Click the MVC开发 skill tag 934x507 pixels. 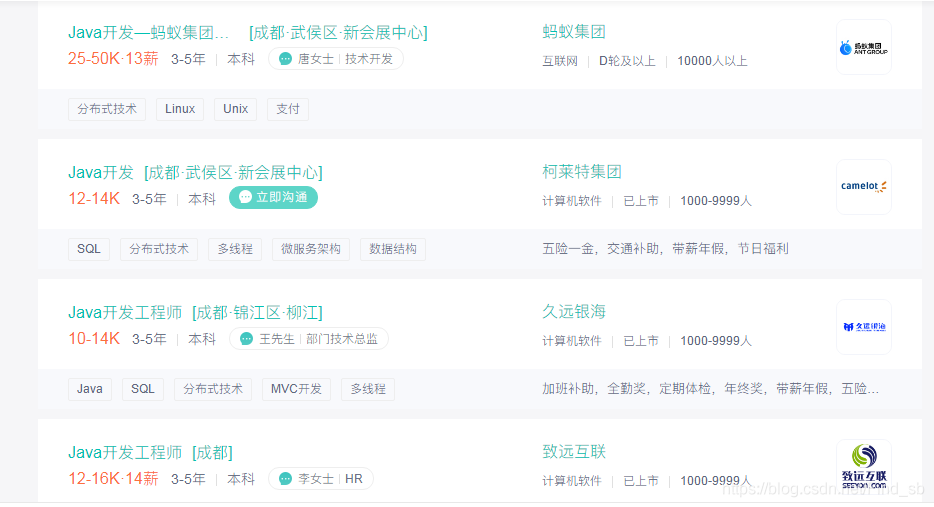296,389
